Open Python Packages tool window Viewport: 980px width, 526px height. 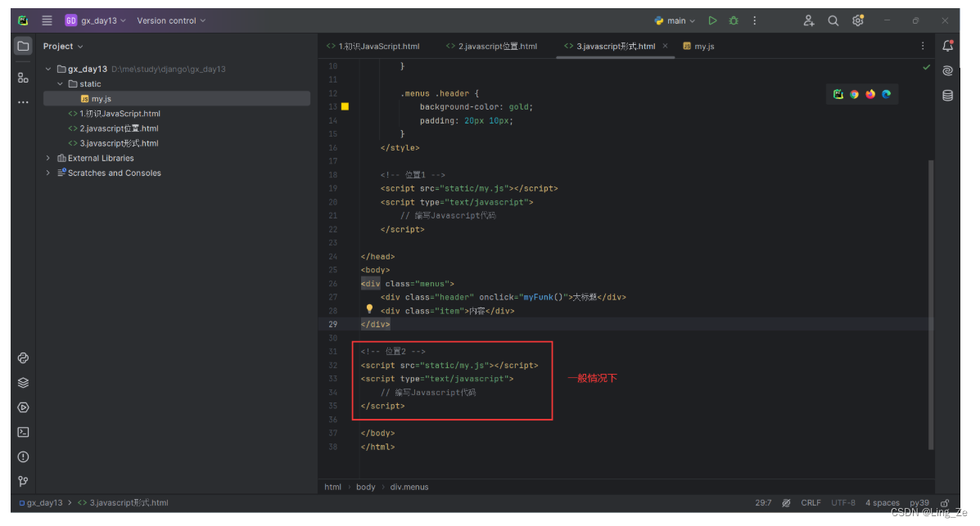tap(23, 358)
